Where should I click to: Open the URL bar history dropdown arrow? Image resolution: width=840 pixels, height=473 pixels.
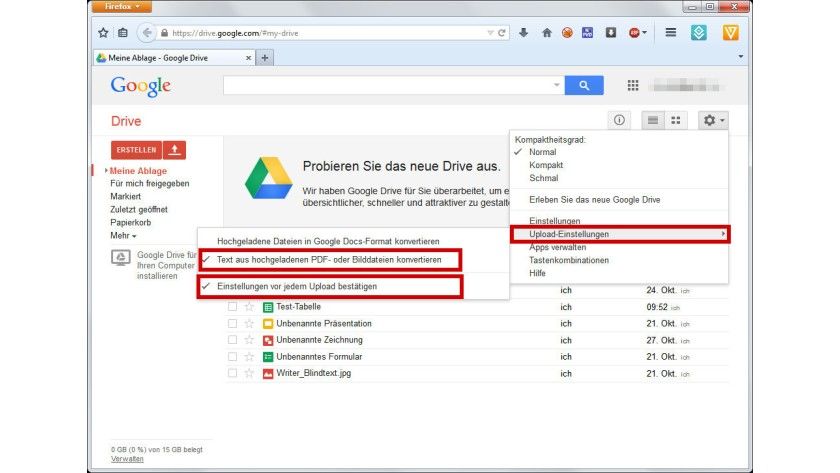pyautogui.click(x=490, y=33)
